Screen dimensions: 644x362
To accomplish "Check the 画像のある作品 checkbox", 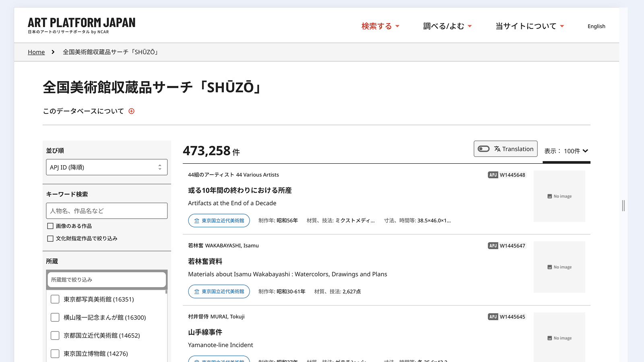I will tap(50, 226).
